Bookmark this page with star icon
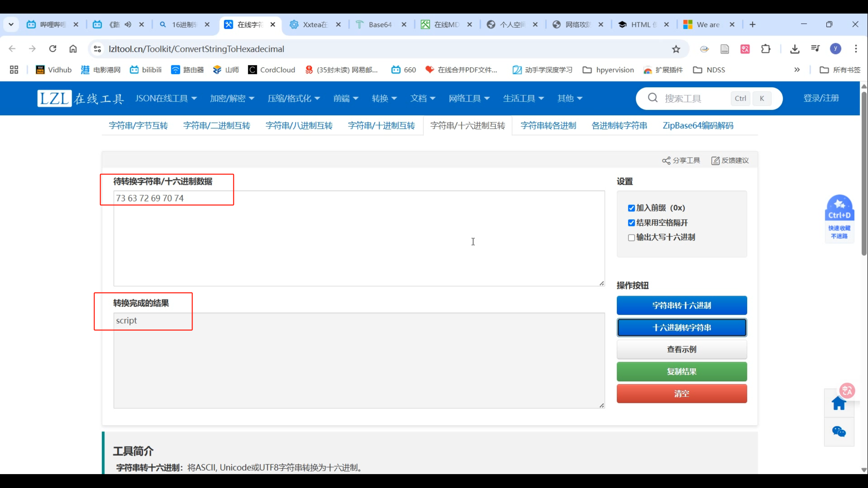The height and width of the screenshot is (488, 868). [676, 49]
